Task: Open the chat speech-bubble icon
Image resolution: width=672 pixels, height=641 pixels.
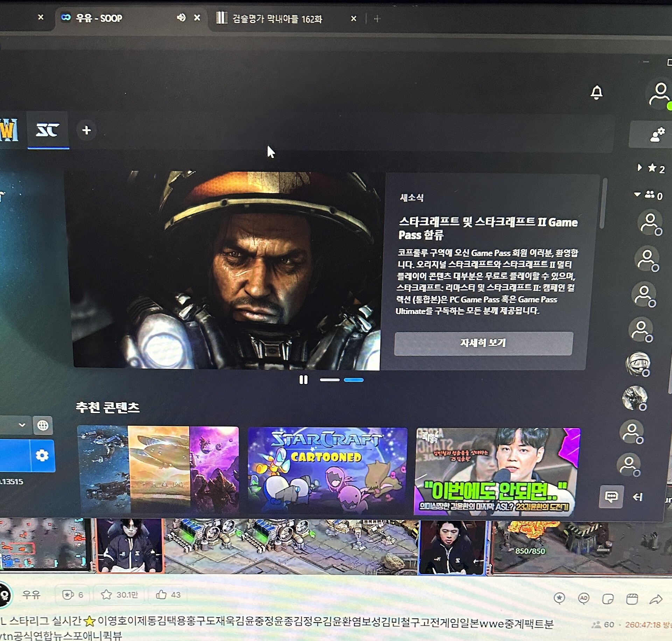Action: point(611,496)
